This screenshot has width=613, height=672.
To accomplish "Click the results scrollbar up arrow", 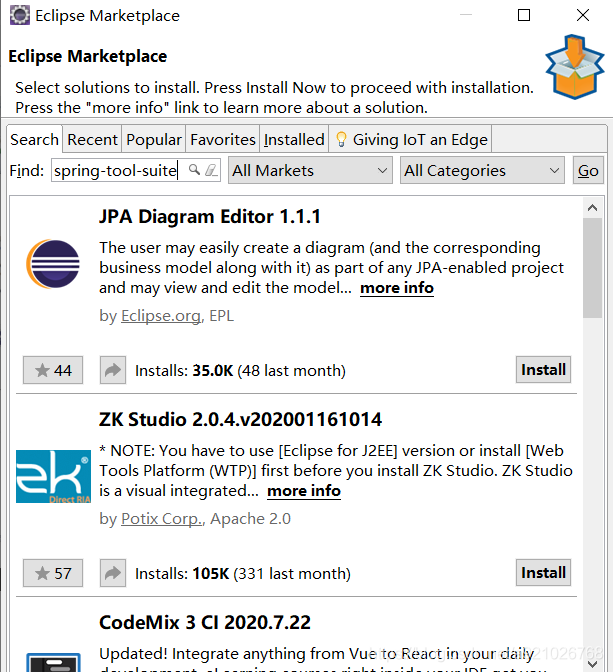I will coord(592,208).
